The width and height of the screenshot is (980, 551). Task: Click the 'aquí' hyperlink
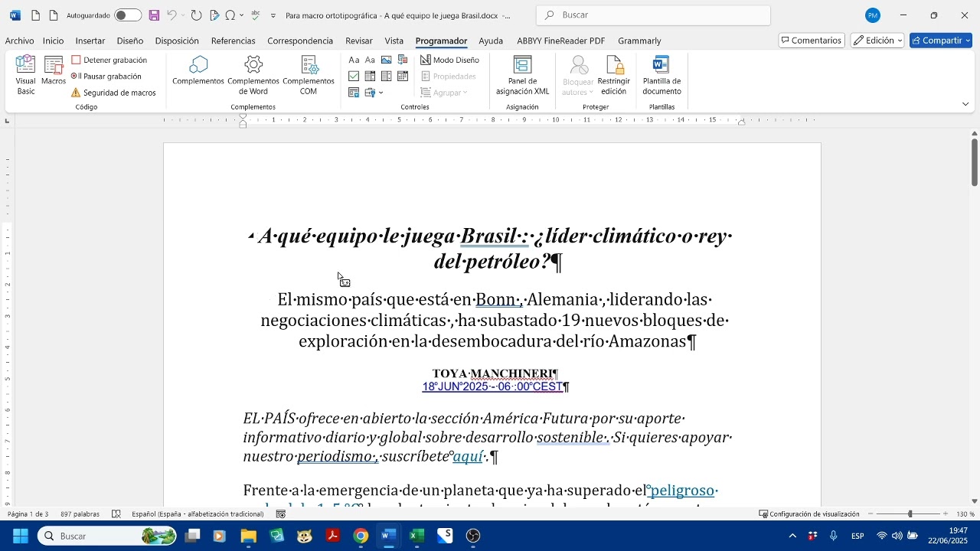coord(469,457)
